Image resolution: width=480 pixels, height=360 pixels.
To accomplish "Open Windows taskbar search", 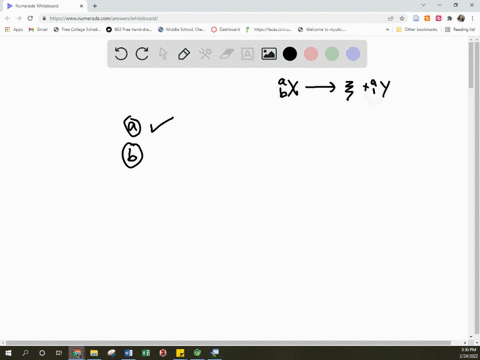I will pos(25,353).
